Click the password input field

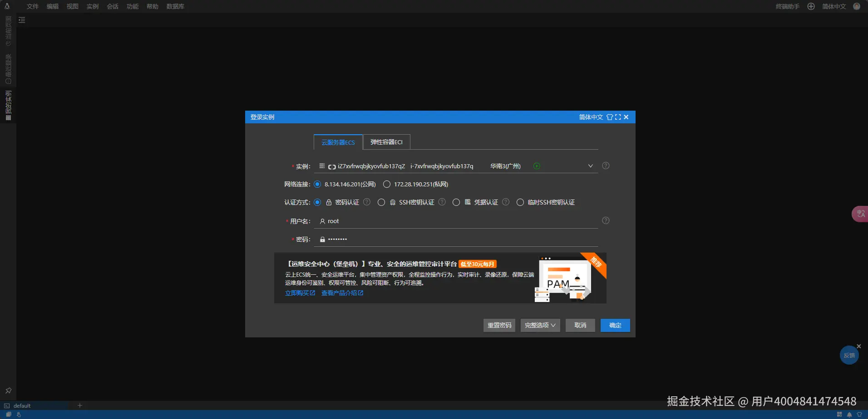point(454,239)
